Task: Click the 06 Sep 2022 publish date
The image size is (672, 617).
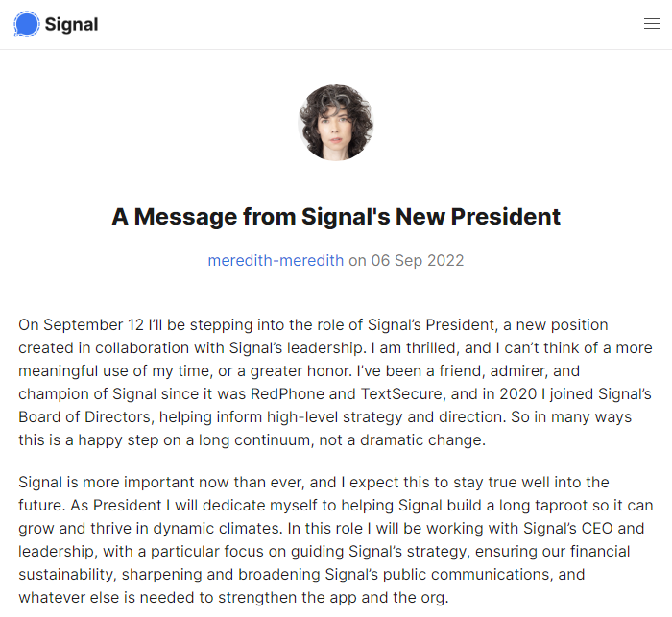Action: 418,260
